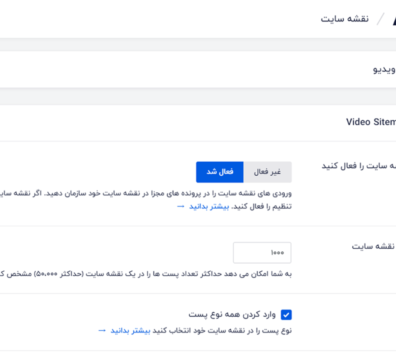Switch to the ویدیو tab

(384, 70)
